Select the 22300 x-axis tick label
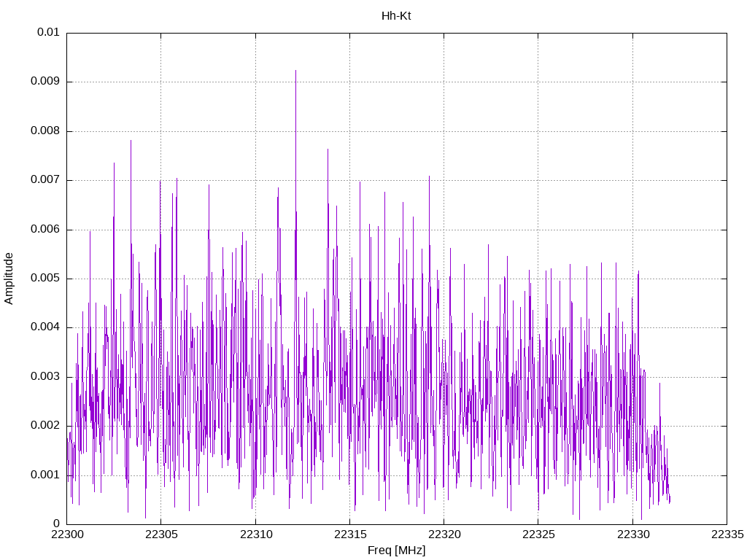This screenshot has width=747, height=560. [x=66, y=535]
